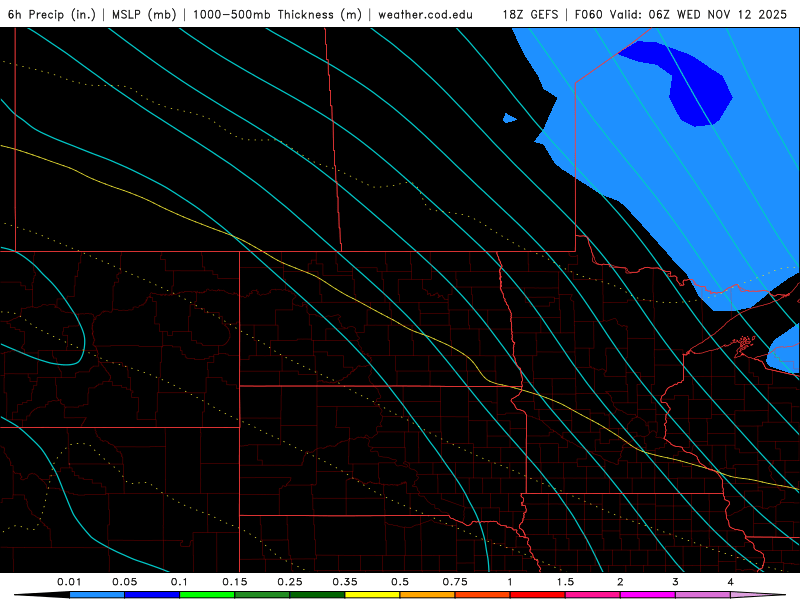Click 'Valid: 06Z WED NOV 12 2025' text

click(x=698, y=14)
